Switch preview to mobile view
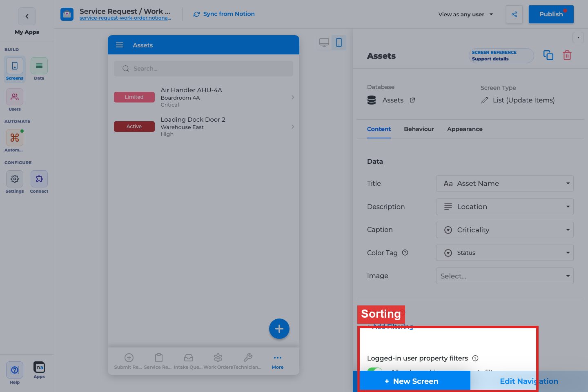Screen dimensions: 588x392 339,42
